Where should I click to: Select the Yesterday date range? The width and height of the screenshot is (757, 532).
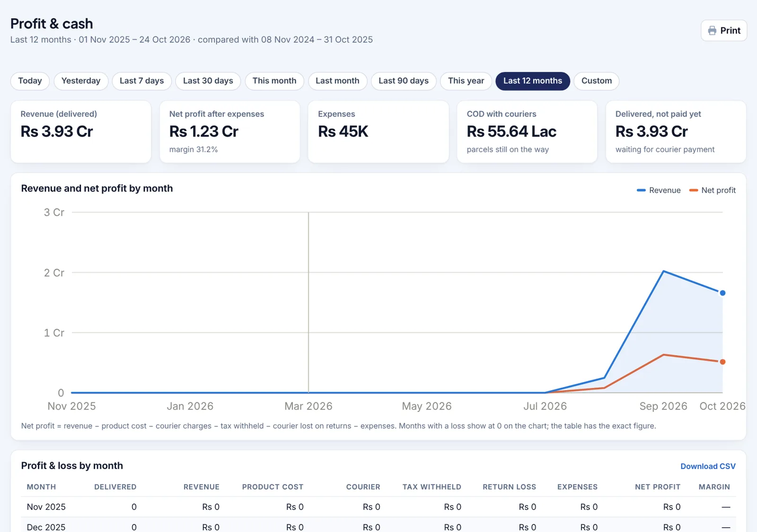81,81
